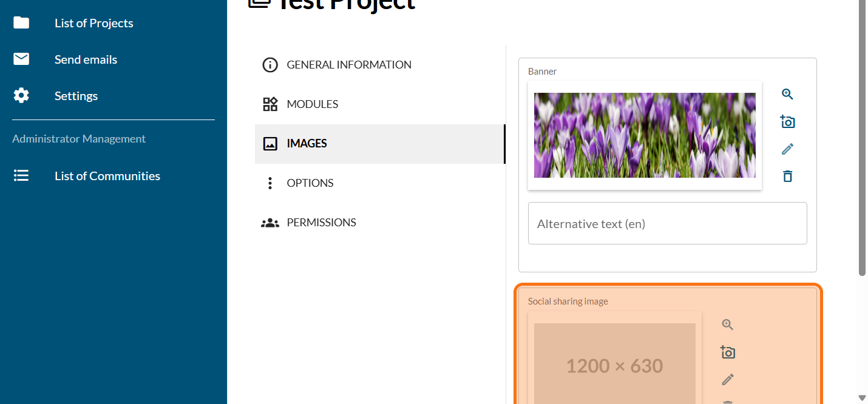Open List of Communities link

(107, 176)
